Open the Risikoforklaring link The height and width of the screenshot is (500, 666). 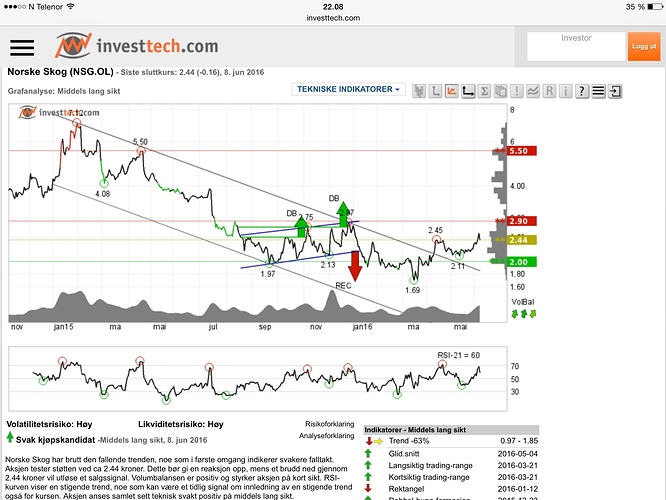(x=329, y=424)
